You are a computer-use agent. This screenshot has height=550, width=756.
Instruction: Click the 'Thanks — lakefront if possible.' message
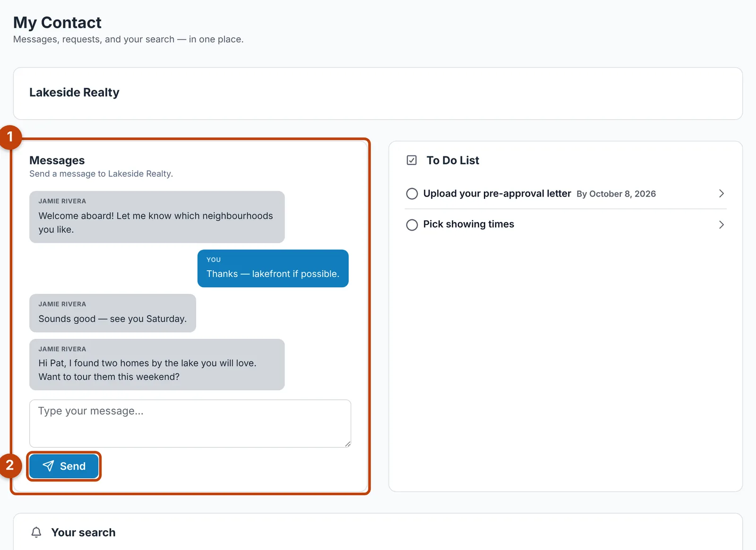pos(273,268)
